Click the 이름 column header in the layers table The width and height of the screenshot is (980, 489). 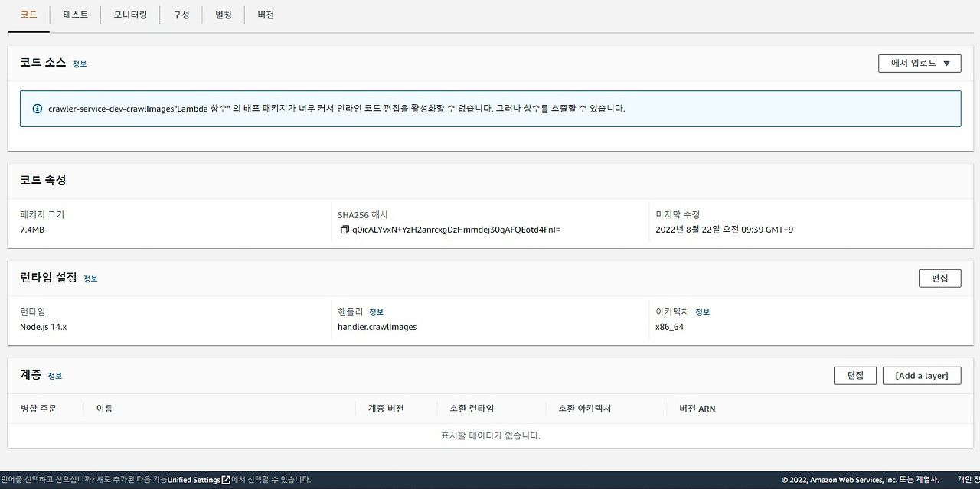[x=105, y=408]
